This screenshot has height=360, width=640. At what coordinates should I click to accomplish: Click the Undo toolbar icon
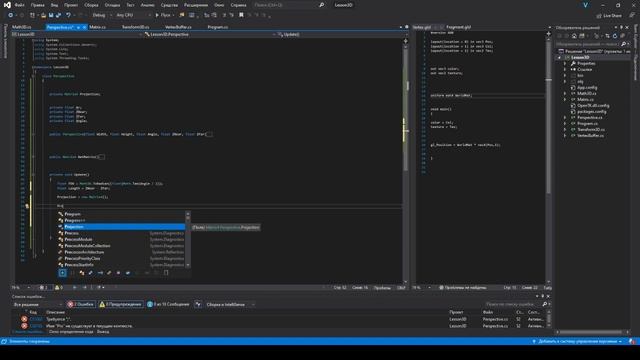click(x=68, y=15)
